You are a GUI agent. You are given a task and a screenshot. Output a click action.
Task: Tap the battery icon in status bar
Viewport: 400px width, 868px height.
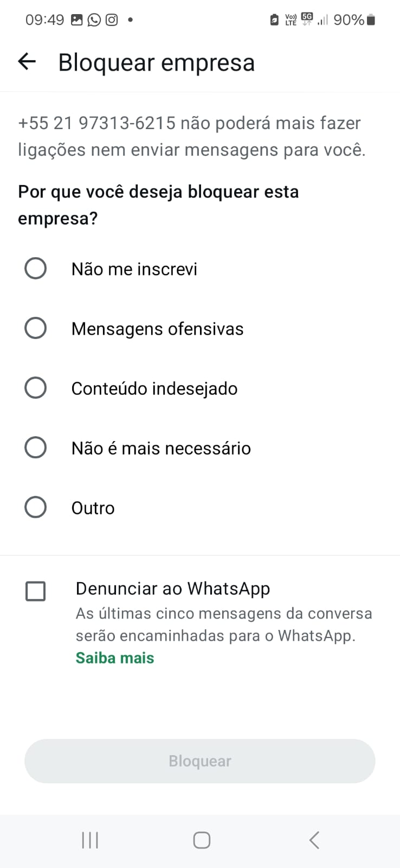click(x=371, y=20)
